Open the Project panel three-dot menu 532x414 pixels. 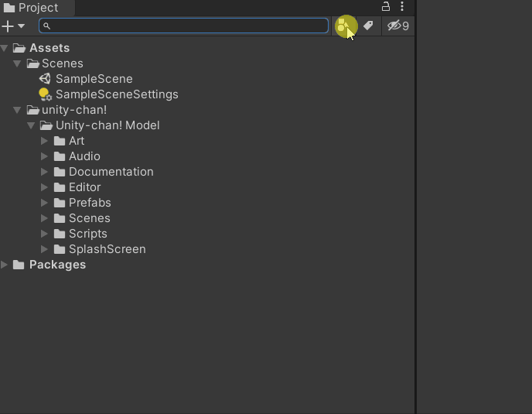402,6
